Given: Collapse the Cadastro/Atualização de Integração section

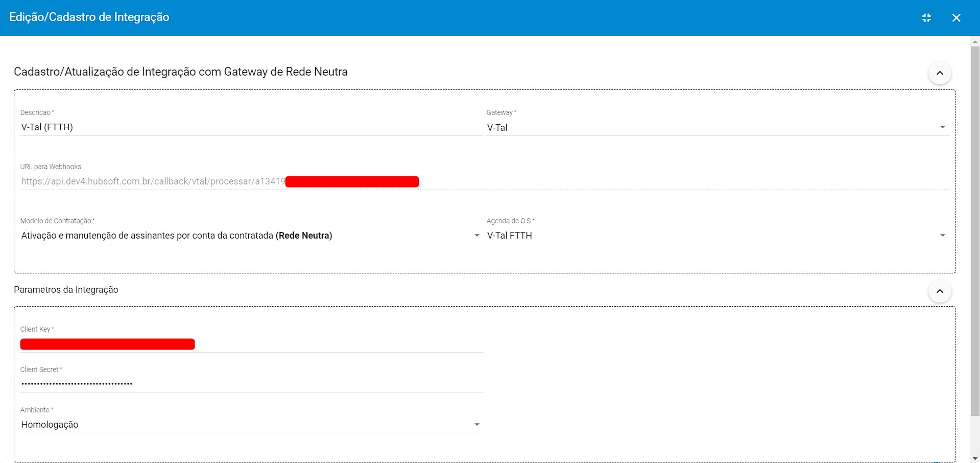Looking at the screenshot, I should pos(940,73).
